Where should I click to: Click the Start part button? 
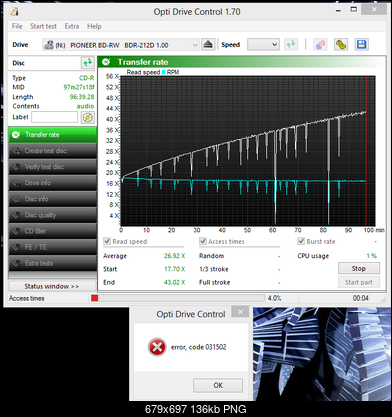click(359, 282)
